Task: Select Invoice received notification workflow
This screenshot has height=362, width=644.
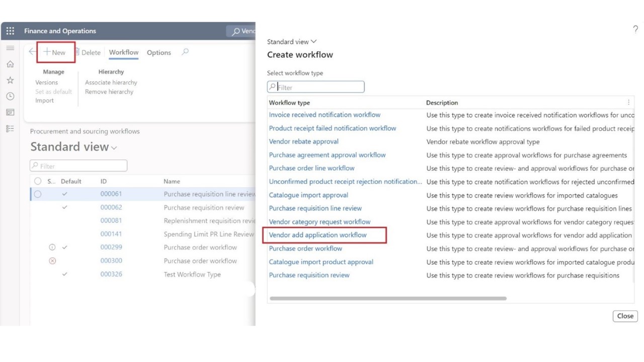Action: point(325,115)
